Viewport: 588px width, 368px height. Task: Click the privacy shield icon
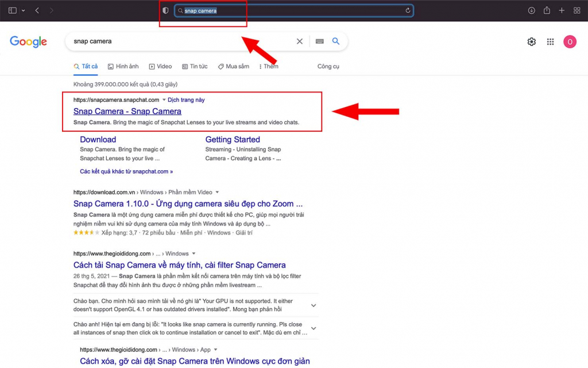point(165,10)
